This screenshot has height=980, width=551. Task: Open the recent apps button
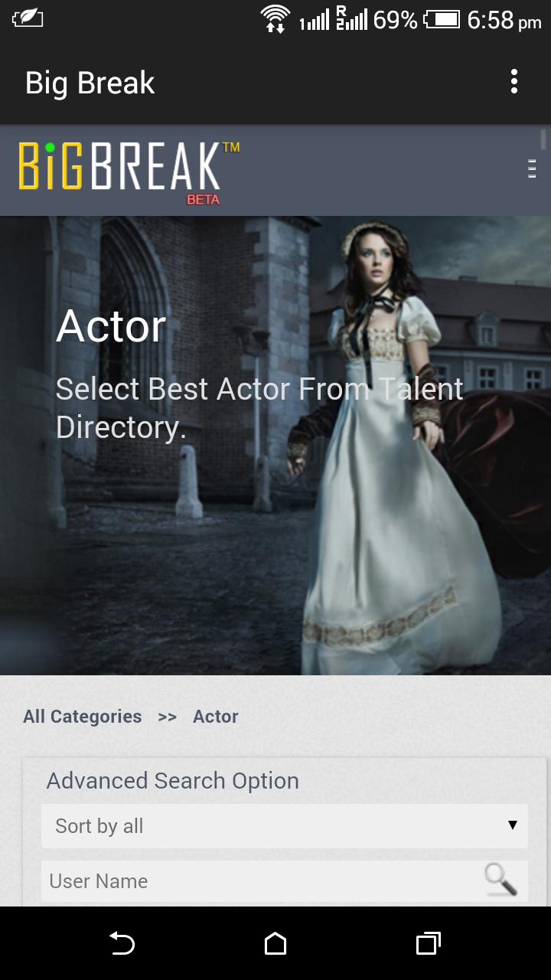point(429,943)
